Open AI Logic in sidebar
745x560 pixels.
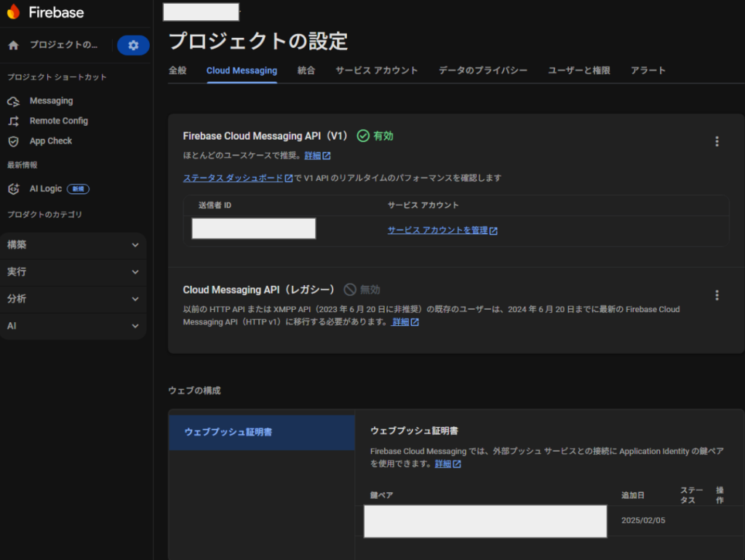[45, 188]
